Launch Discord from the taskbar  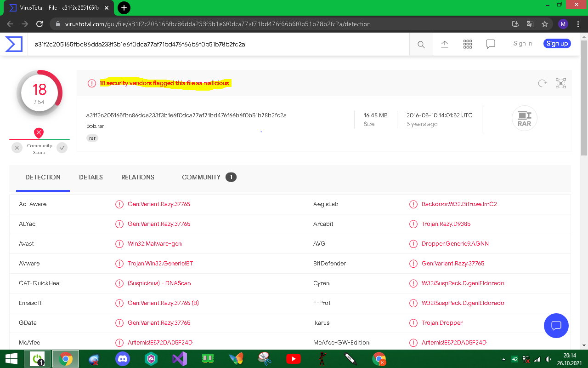point(123,359)
